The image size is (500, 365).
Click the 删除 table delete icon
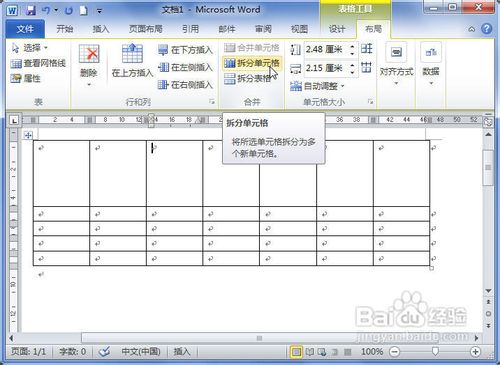[x=89, y=54]
